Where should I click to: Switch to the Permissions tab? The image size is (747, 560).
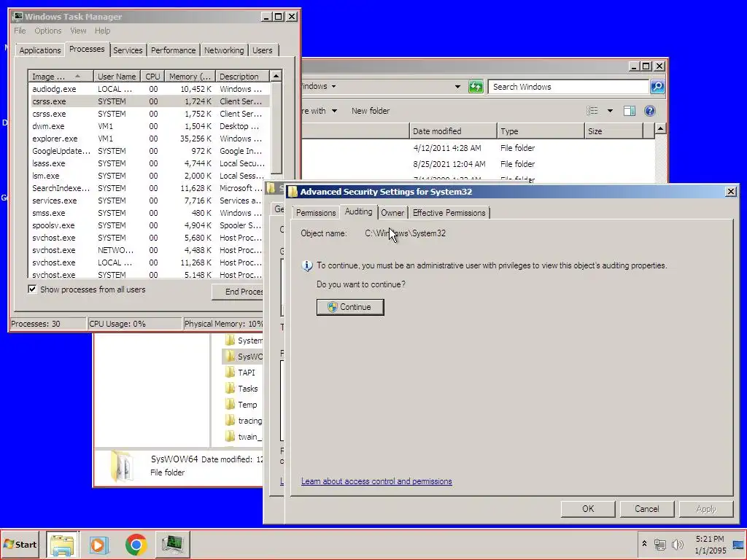tap(316, 213)
